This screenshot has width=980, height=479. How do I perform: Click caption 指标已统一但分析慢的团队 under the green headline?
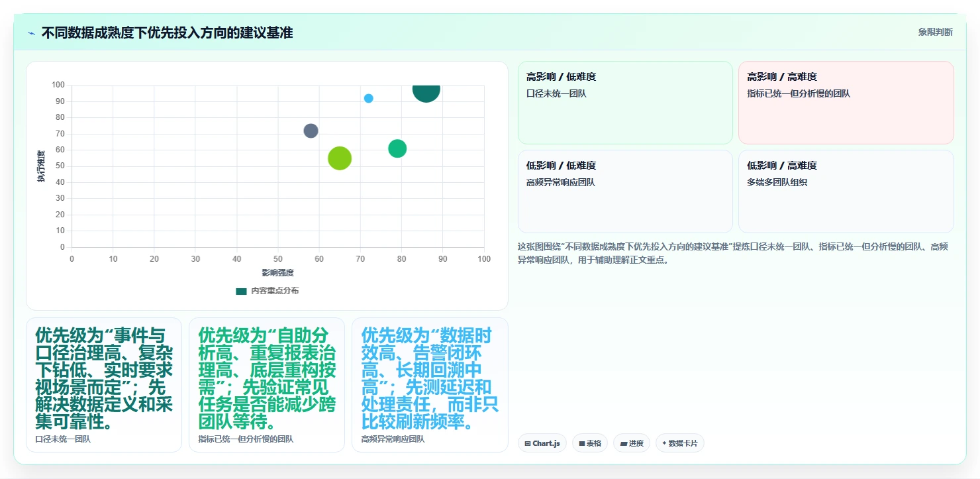tap(246, 439)
